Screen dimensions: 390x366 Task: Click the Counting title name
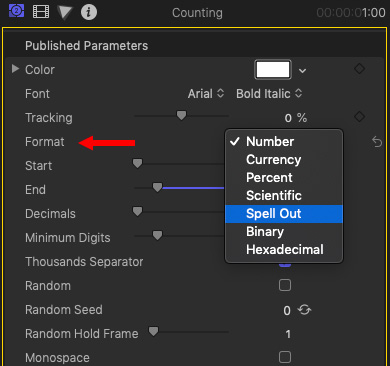pos(197,13)
